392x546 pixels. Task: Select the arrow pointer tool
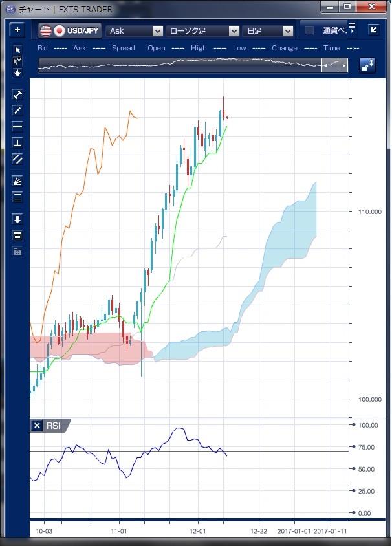(17, 50)
